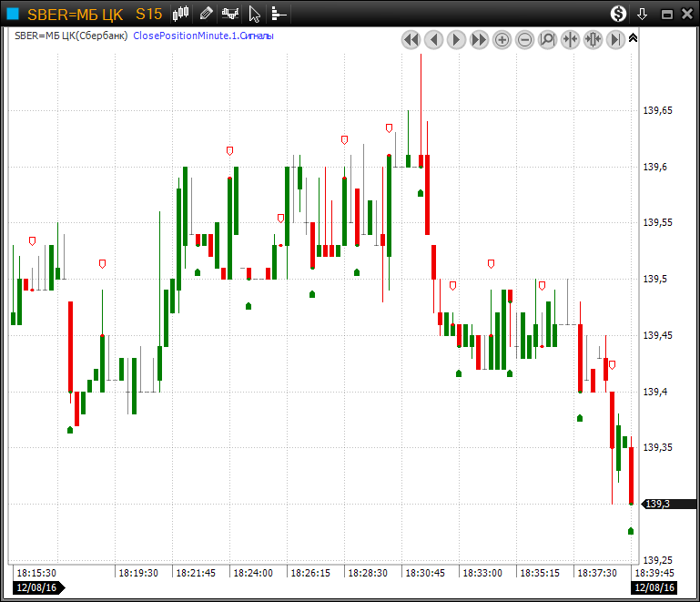Step the chart one bar left

pyautogui.click(x=433, y=39)
